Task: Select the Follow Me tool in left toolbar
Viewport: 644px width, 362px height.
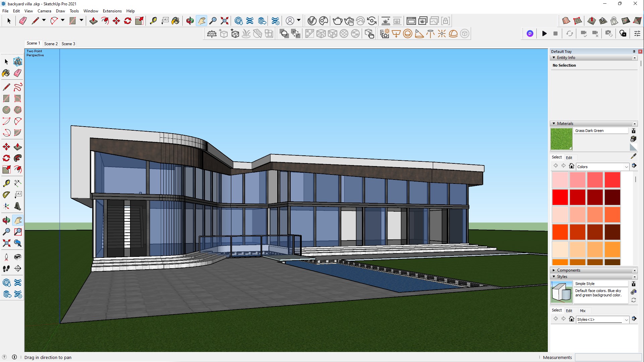Action: [x=18, y=158]
